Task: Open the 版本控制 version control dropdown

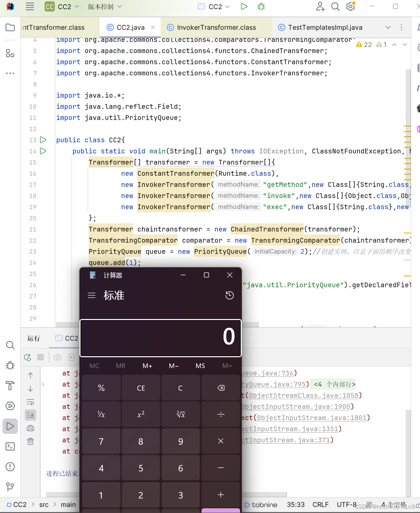Action: click(x=105, y=7)
